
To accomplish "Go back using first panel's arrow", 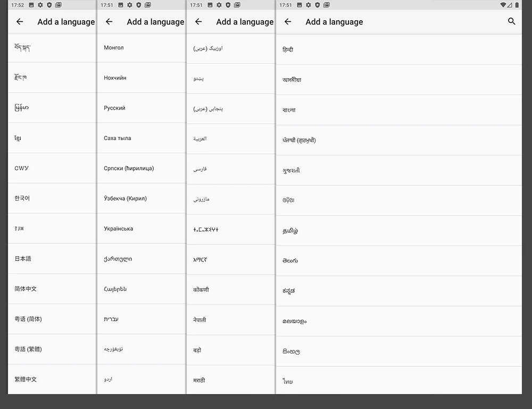I will tap(20, 22).
